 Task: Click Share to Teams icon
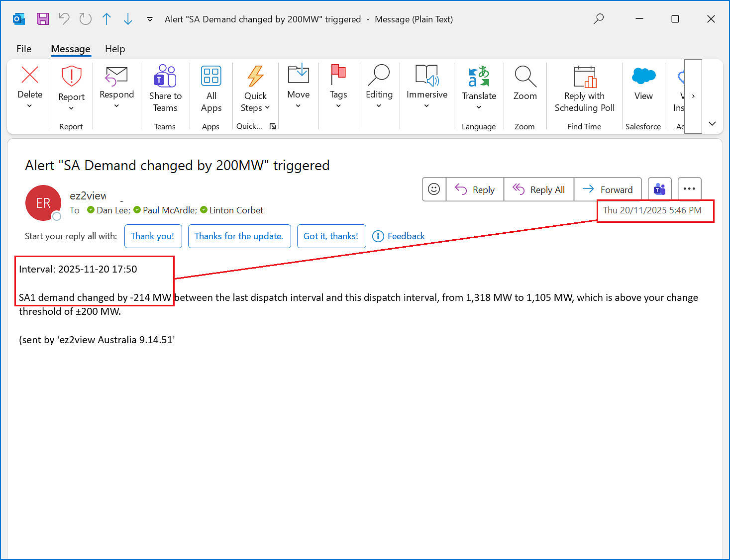point(165,77)
